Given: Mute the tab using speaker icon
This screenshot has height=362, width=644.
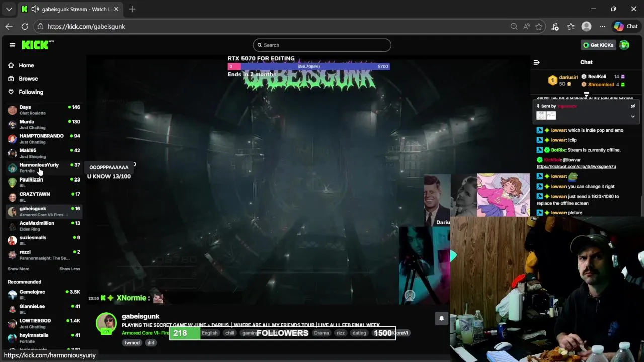Looking at the screenshot, I should tap(35, 9).
